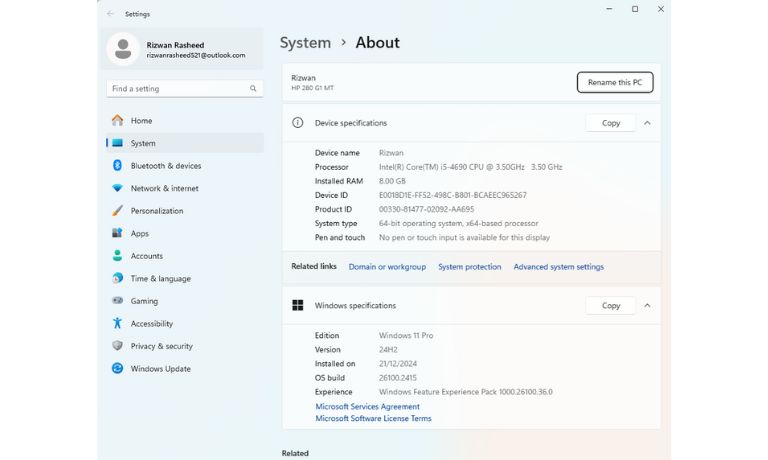Viewport: 768px width, 460px height.
Task: Open Bluetooth & devices settings
Action: coord(165,166)
